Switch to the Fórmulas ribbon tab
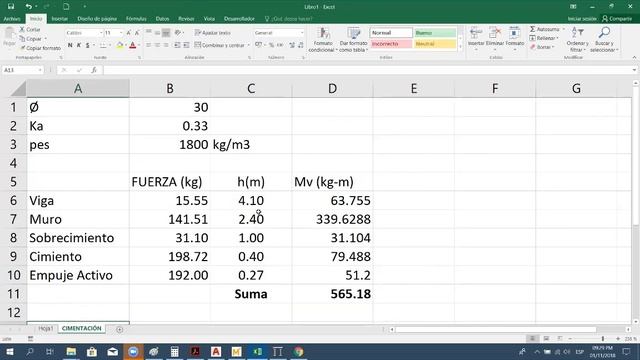 (136, 19)
